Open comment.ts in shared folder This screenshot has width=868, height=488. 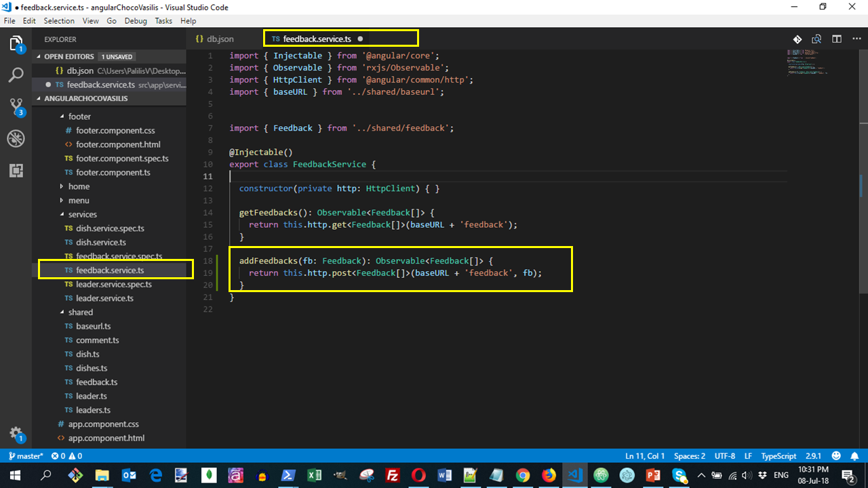[98, 340]
